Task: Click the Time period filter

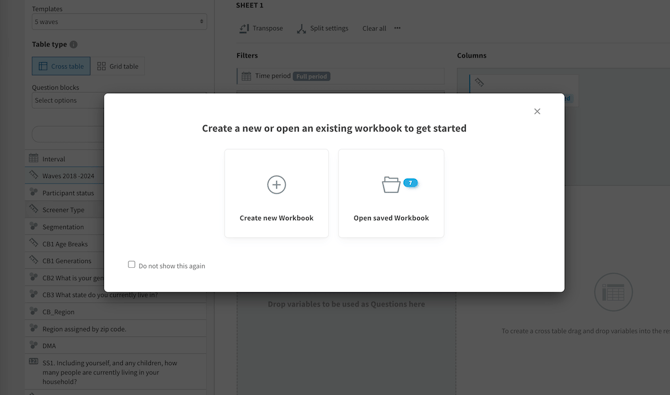Action: [341, 76]
